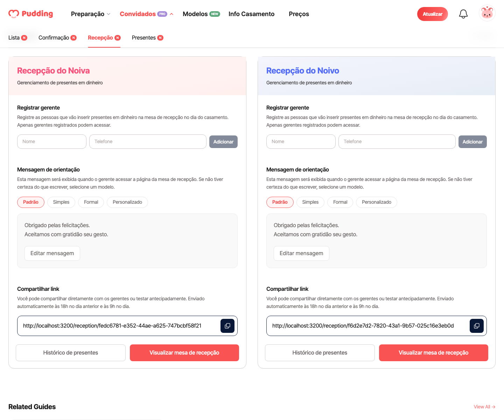Image resolution: width=504 pixels, height=420 pixels.
Task: Click Visualizar mesa de recepção for Noiva
Action: click(184, 353)
